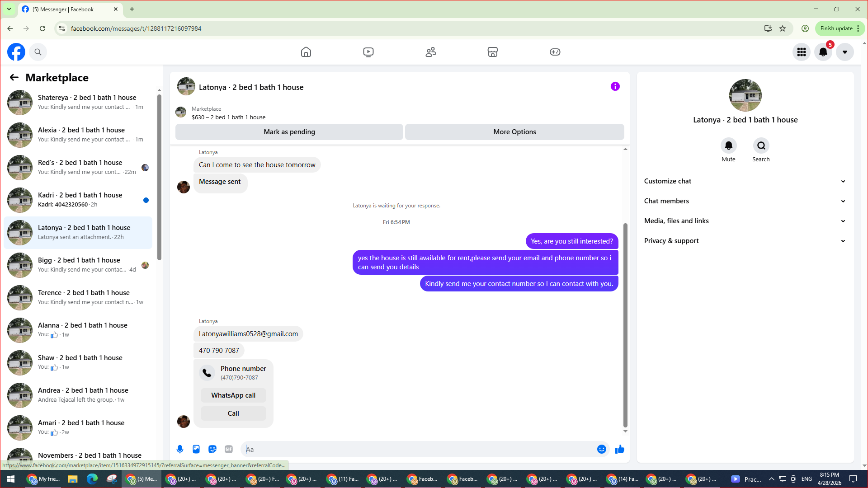The width and height of the screenshot is (868, 488).
Task: Click Mark as pending button
Action: (x=289, y=132)
